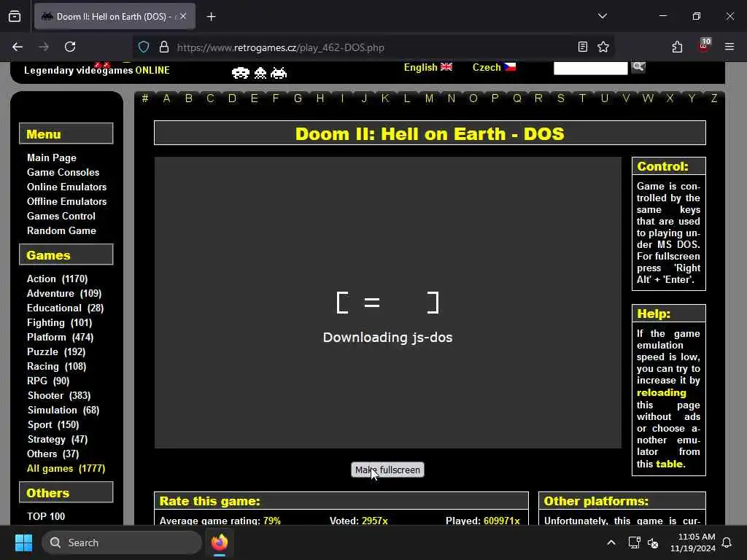Image resolution: width=747 pixels, height=560 pixels.
Task: Browse Action games category
Action: pos(57,279)
